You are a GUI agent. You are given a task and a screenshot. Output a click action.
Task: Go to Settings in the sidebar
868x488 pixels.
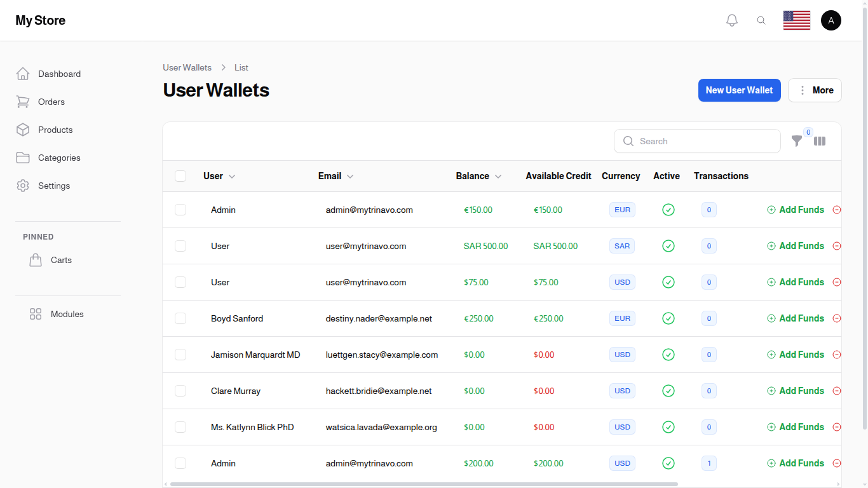point(54,186)
